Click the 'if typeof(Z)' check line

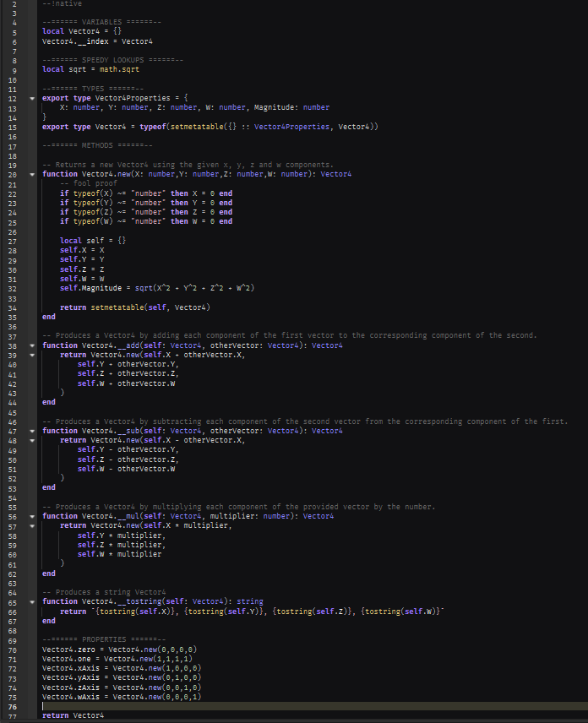[146, 212]
